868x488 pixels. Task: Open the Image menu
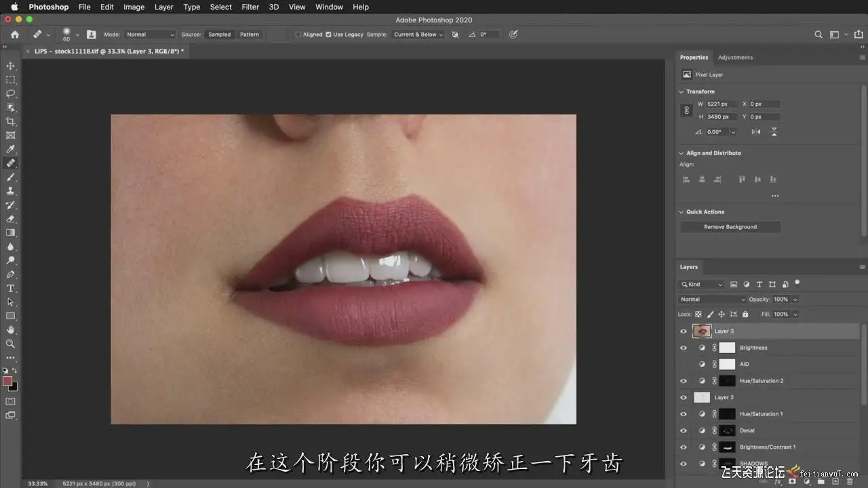tap(134, 7)
